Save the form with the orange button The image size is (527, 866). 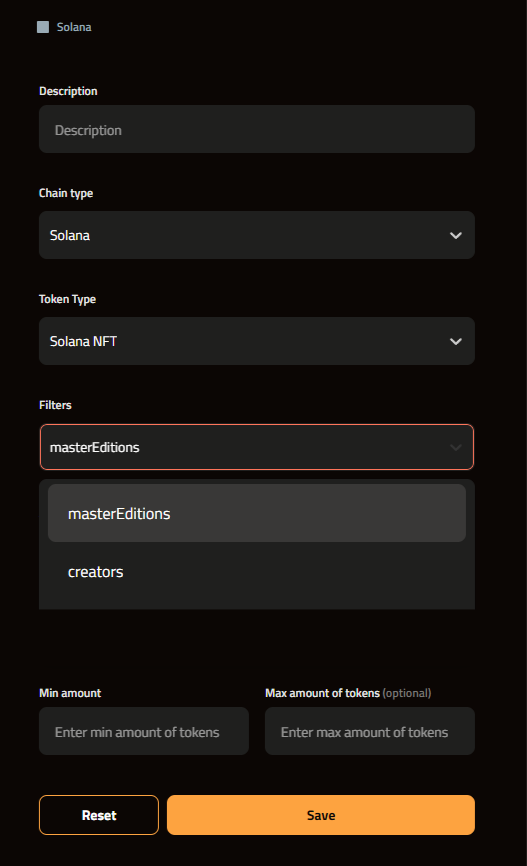(321, 815)
